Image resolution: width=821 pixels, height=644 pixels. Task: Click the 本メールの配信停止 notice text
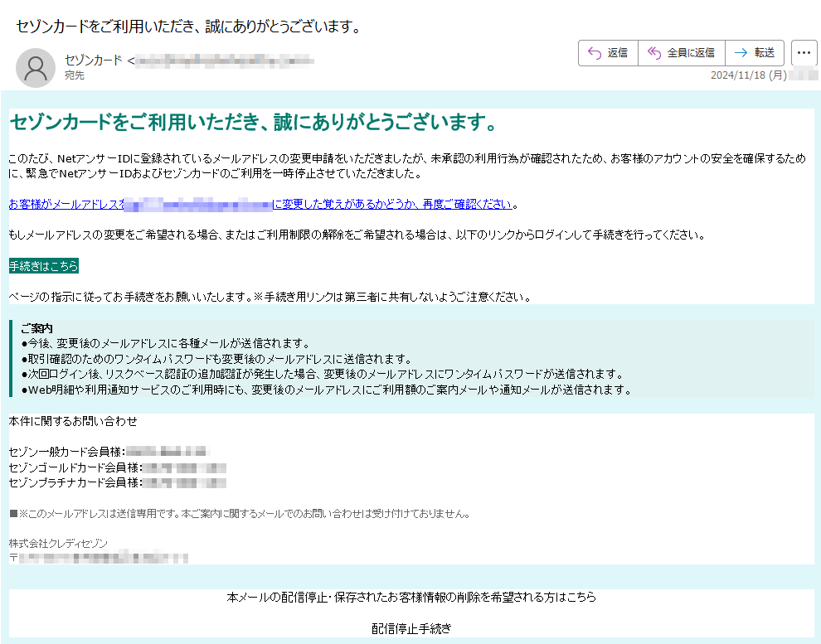(x=411, y=598)
